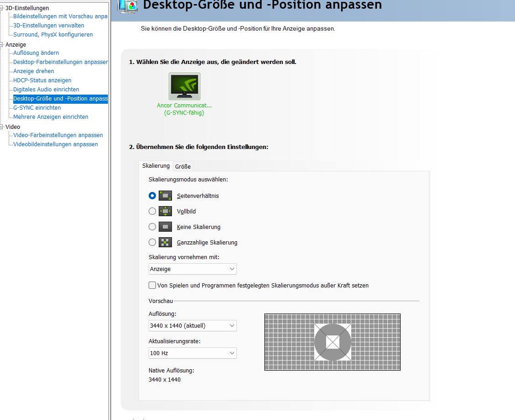Open Video-Farbeinstellungen anpassen

tap(58, 135)
